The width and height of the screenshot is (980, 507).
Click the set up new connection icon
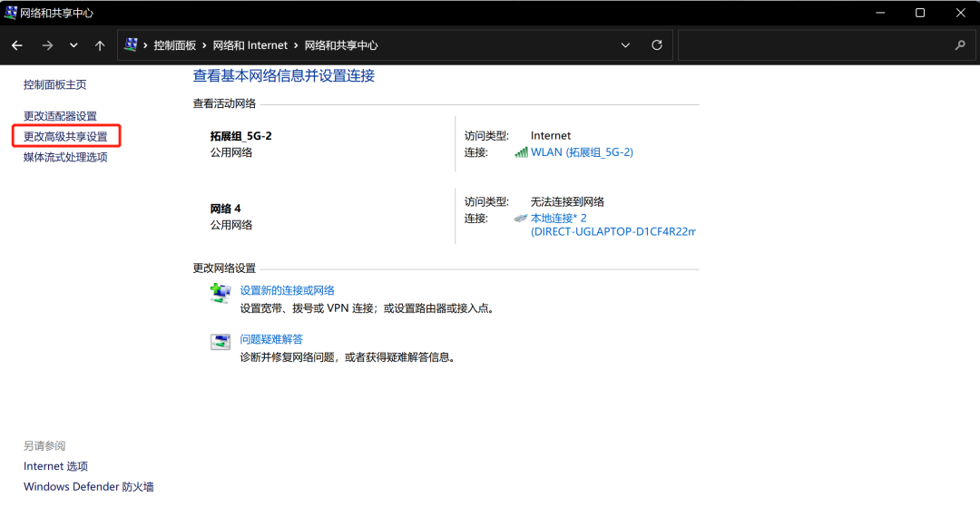coord(220,293)
